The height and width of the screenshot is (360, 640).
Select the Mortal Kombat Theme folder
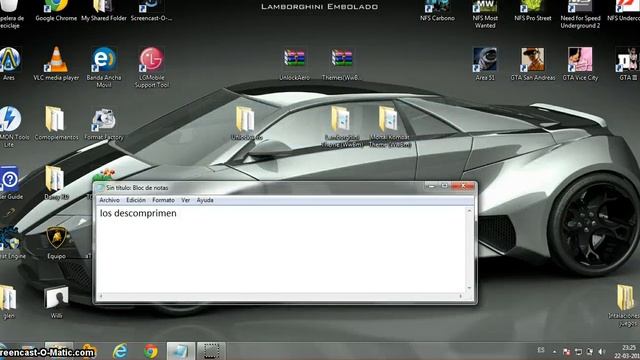pos(389,127)
